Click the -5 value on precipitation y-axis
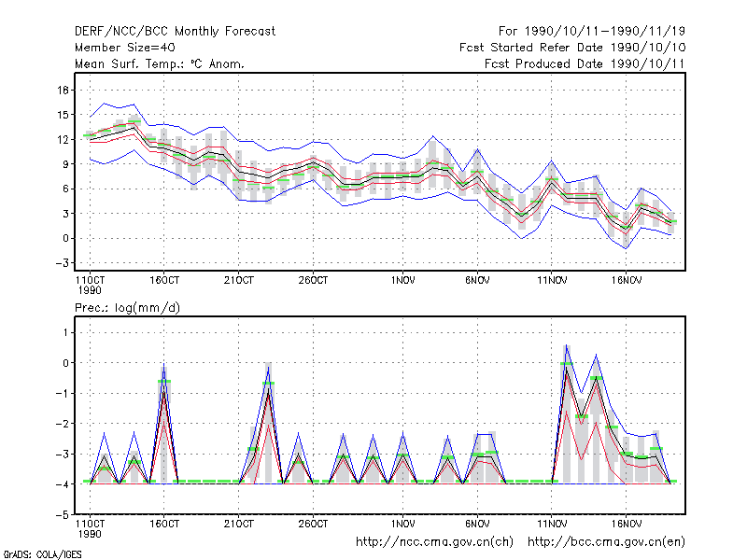The image size is (747, 560). click(x=62, y=515)
